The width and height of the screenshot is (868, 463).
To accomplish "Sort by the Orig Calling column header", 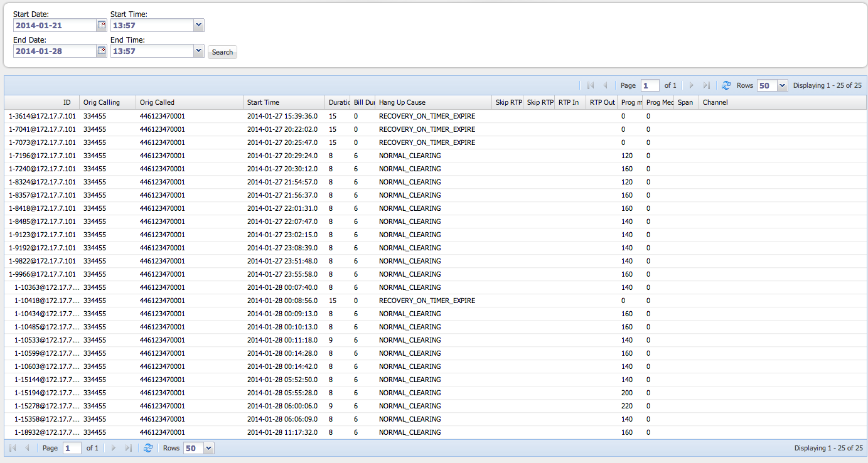I will 108,102.
